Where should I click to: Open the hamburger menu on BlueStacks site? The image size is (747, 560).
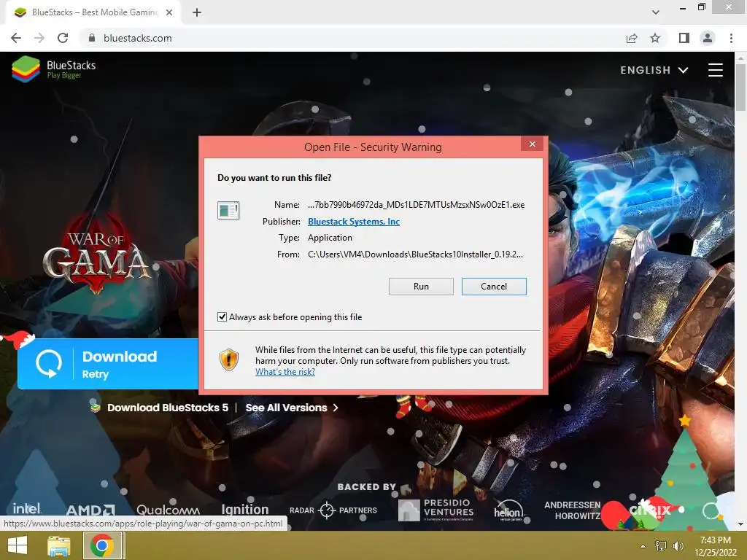click(x=715, y=70)
